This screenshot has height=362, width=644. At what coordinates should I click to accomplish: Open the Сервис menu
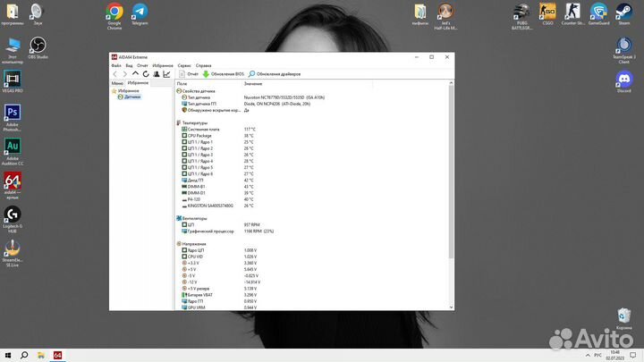coord(183,65)
